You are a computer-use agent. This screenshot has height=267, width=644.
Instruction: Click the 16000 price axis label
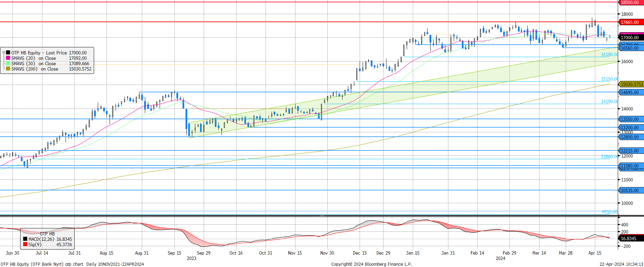(x=627, y=61)
